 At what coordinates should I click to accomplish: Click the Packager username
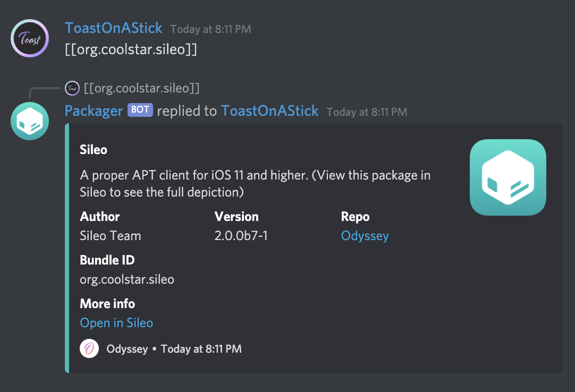(x=94, y=110)
